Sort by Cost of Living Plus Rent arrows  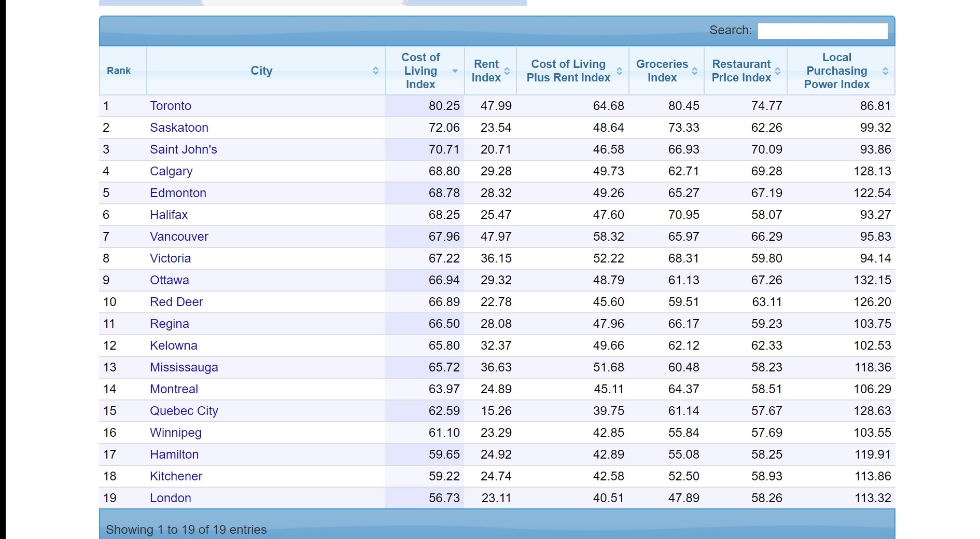619,71
